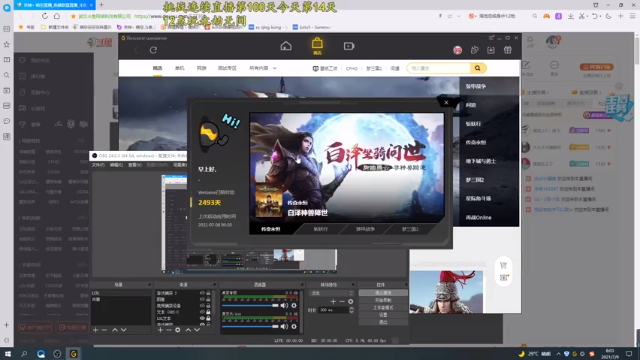
Task: Open 设置 in OBS controls
Action: click(x=383, y=315)
